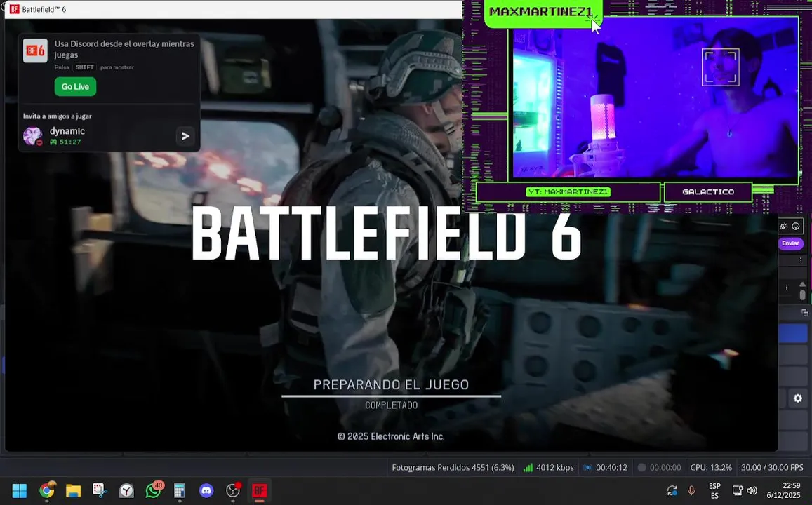812x505 pixels.
Task: Click the pop-out dock window icon
Action: (x=804, y=313)
